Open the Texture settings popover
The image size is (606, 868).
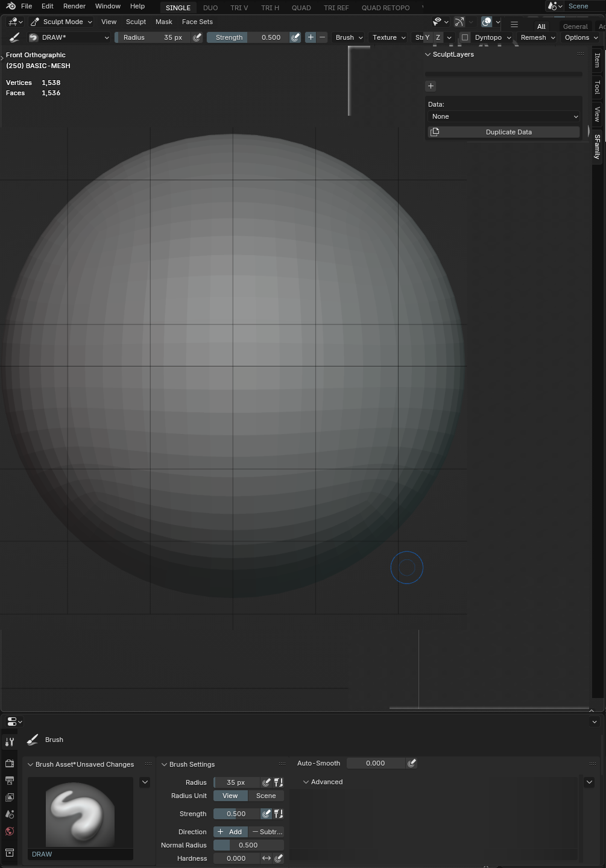tap(389, 37)
